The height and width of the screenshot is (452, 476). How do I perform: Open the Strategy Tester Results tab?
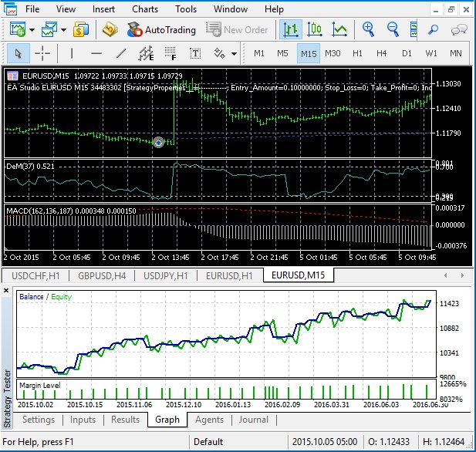pyautogui.click(x=125, y=420)
